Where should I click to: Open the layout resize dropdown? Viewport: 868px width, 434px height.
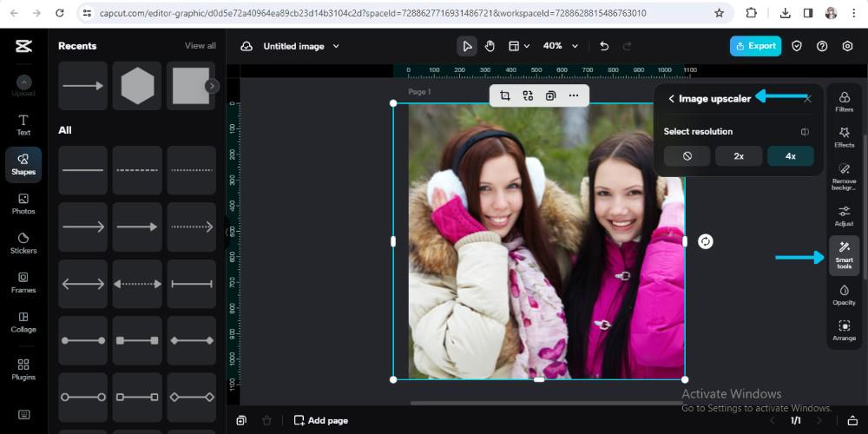click(519, 46)
